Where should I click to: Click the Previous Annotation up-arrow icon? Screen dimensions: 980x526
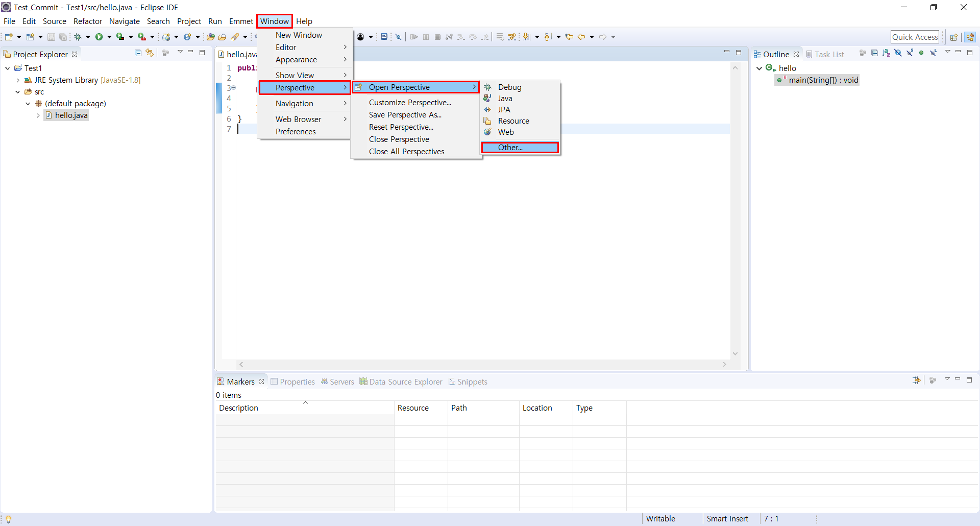[548, 37]
